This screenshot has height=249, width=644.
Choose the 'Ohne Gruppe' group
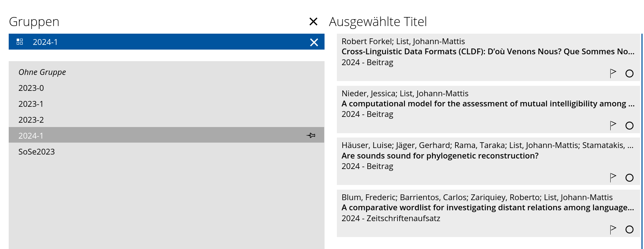point(42,72)
